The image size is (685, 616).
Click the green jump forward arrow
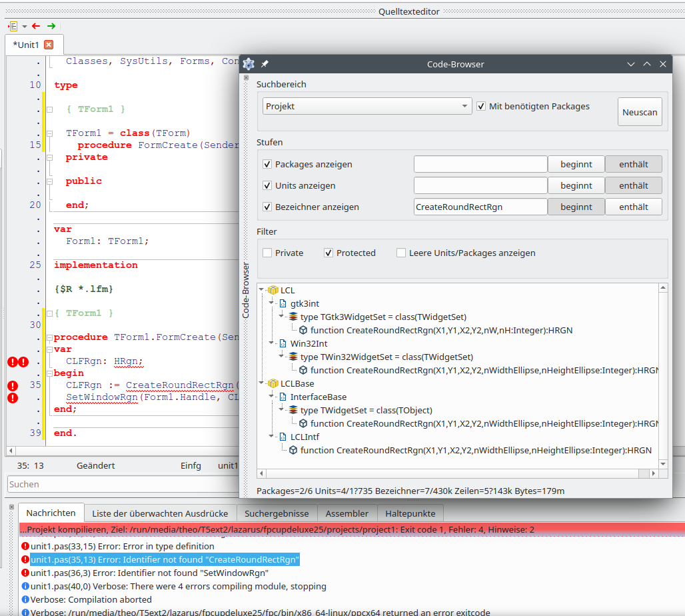(51, 26)
